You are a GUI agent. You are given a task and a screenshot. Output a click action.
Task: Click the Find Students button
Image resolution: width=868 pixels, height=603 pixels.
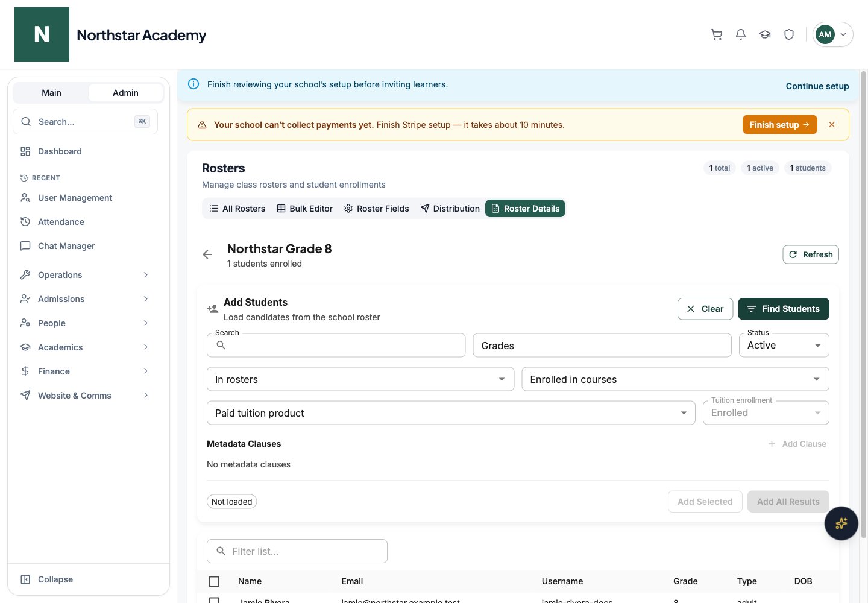(x=784, y=309)
